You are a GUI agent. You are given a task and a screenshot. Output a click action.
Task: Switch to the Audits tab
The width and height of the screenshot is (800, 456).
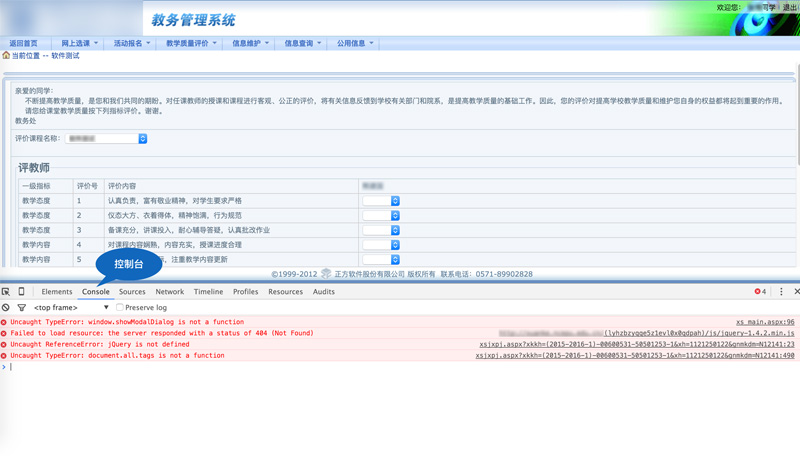click(323, 292)
